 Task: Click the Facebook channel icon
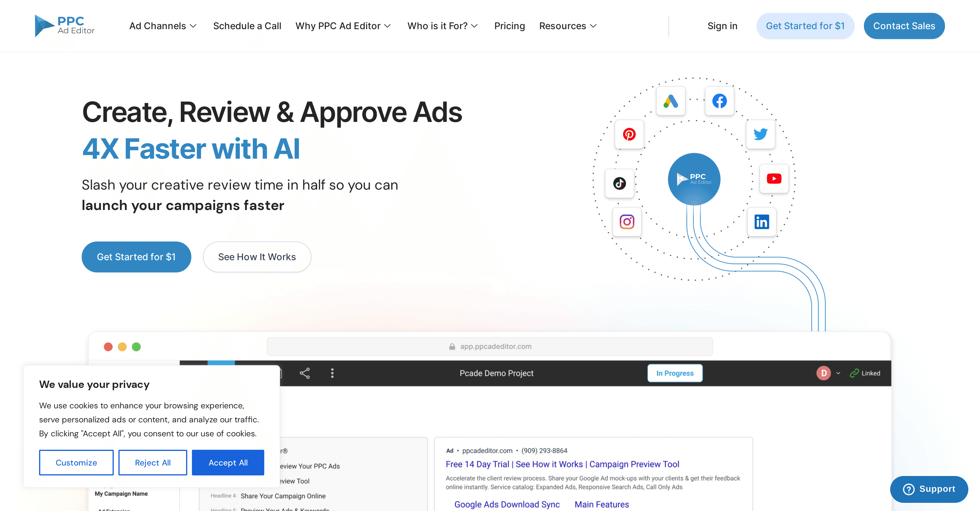(719, 101)
